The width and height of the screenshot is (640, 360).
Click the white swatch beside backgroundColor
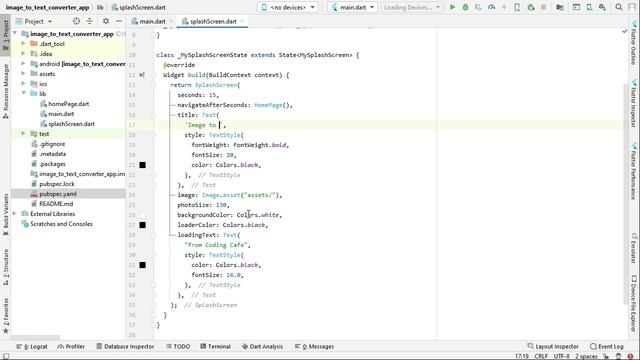point(142,215)
